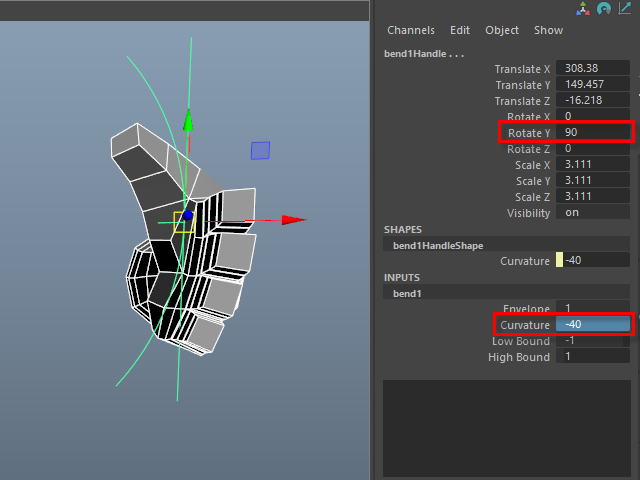Click the blue diagonal-arrow graph icon in the header
640x480 pixels.
627,8
